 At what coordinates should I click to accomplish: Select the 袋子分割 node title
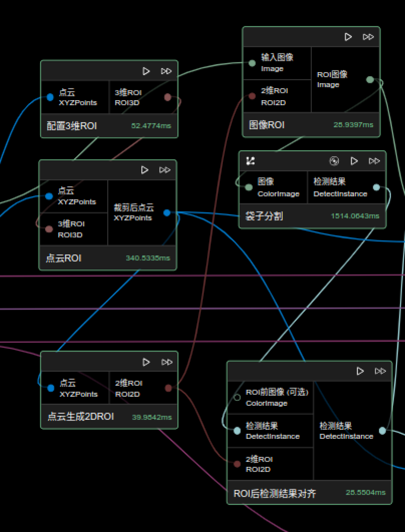point(264,216)
